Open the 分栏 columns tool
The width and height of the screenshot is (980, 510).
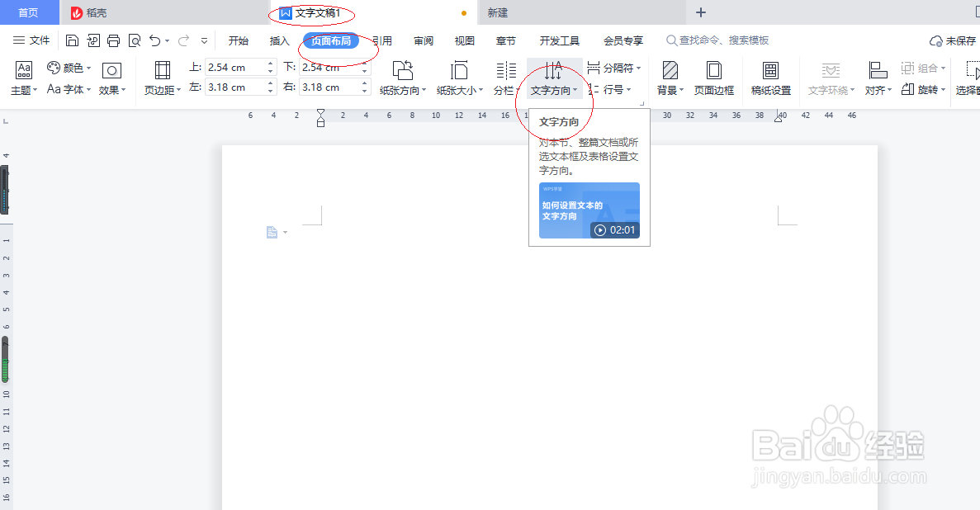[x=507, y=78]
